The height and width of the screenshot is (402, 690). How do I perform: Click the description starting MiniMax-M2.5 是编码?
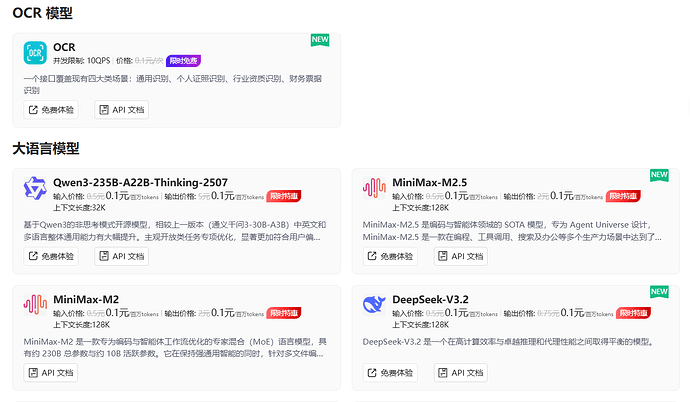pyautogui.click(x=512, y=231)
